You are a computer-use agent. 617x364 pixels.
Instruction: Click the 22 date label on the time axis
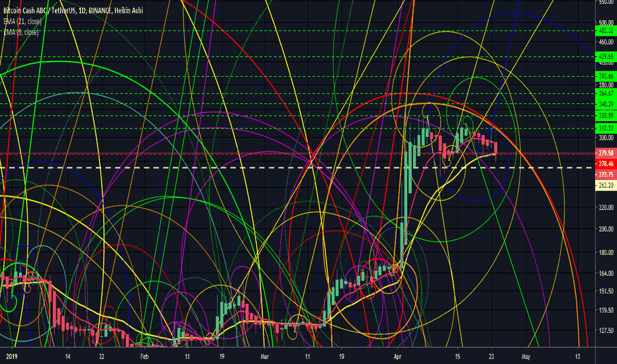tap(101, 357)
